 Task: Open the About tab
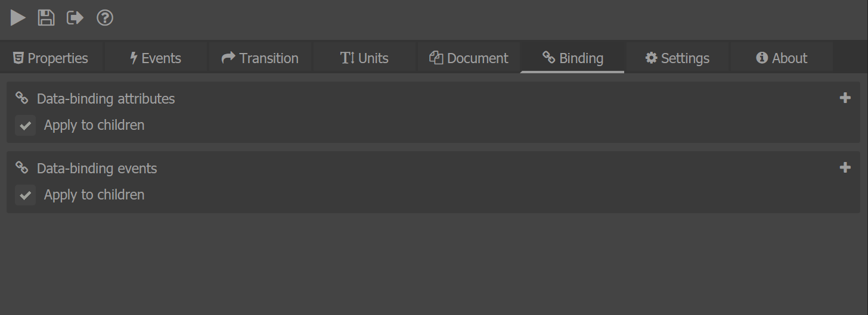pyautogui.click(x=782, y=58)
